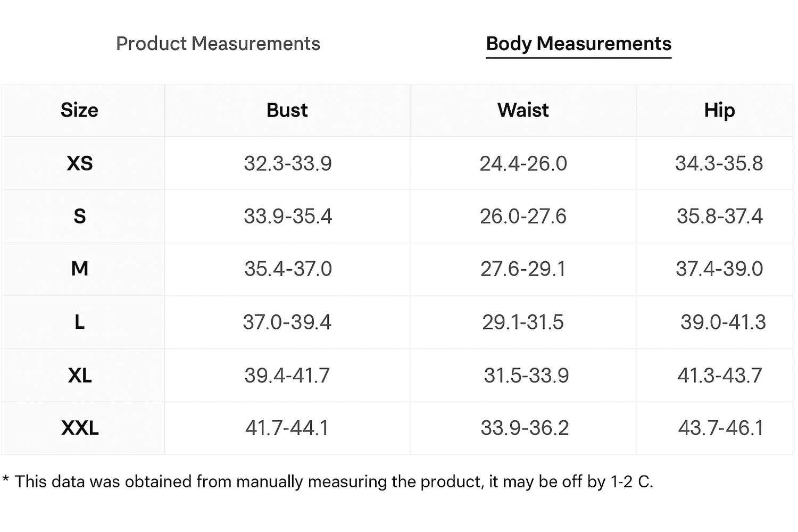Click the Bust column header

(x=287, y=110)
